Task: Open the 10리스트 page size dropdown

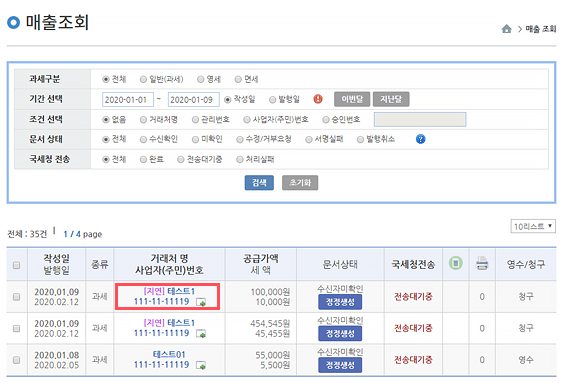Action: (x=533, y=226)
